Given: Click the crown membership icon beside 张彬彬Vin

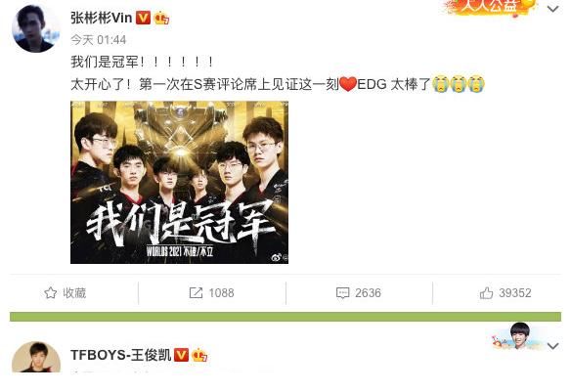Looking at the screenshot, I should [x=161, y=18].
